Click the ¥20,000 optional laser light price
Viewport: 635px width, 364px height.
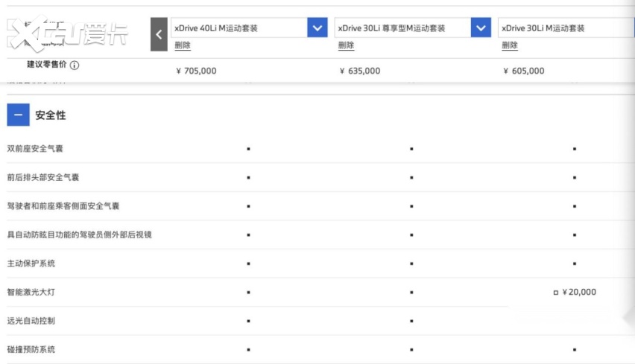pos(579,292)
